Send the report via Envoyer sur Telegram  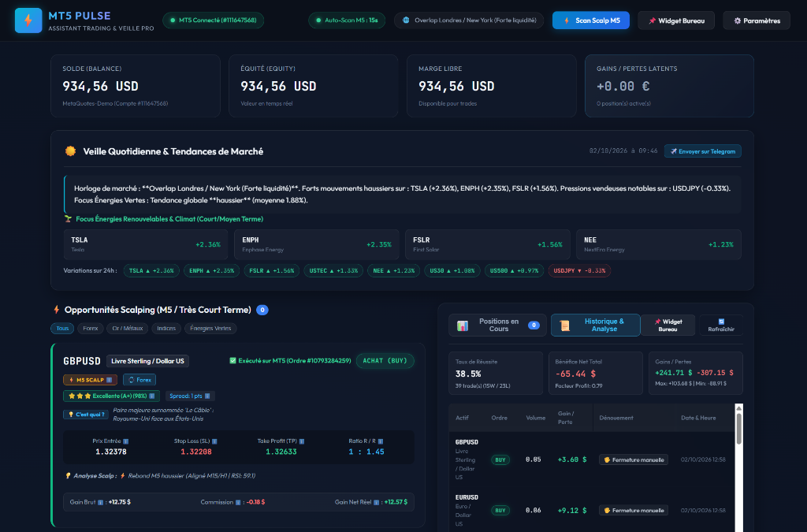702,151
